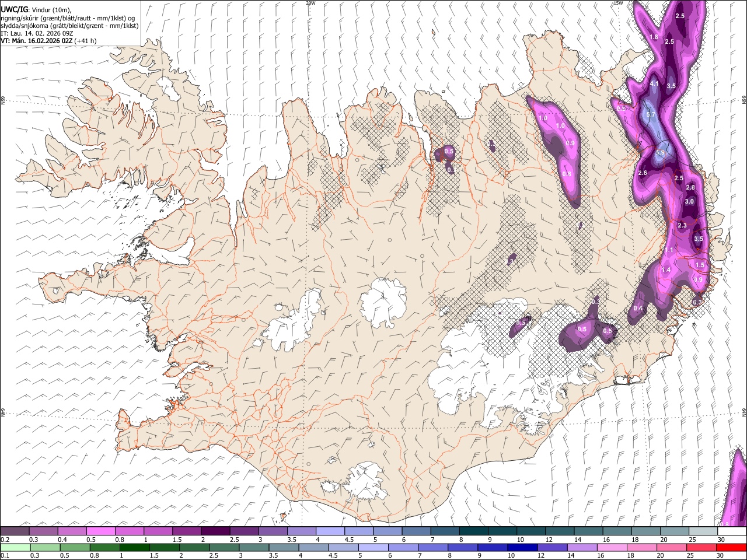Click the 3.0 precipitation value label
Screen dimensions: 747x560
[x=689, y=202]
